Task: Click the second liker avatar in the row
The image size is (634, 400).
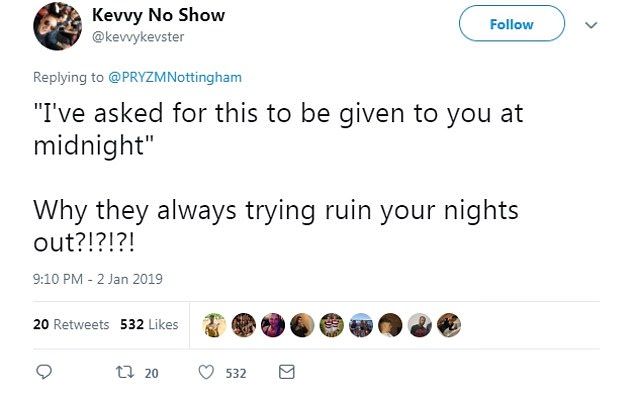Action: coord(242,324)
